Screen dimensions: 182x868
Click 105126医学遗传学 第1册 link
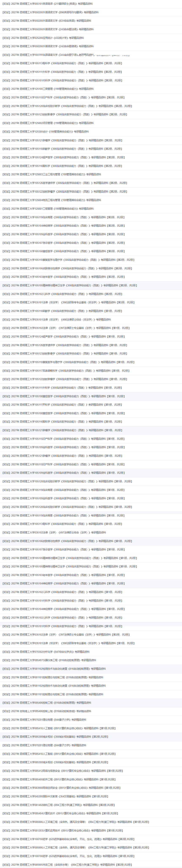coord(65,345)
